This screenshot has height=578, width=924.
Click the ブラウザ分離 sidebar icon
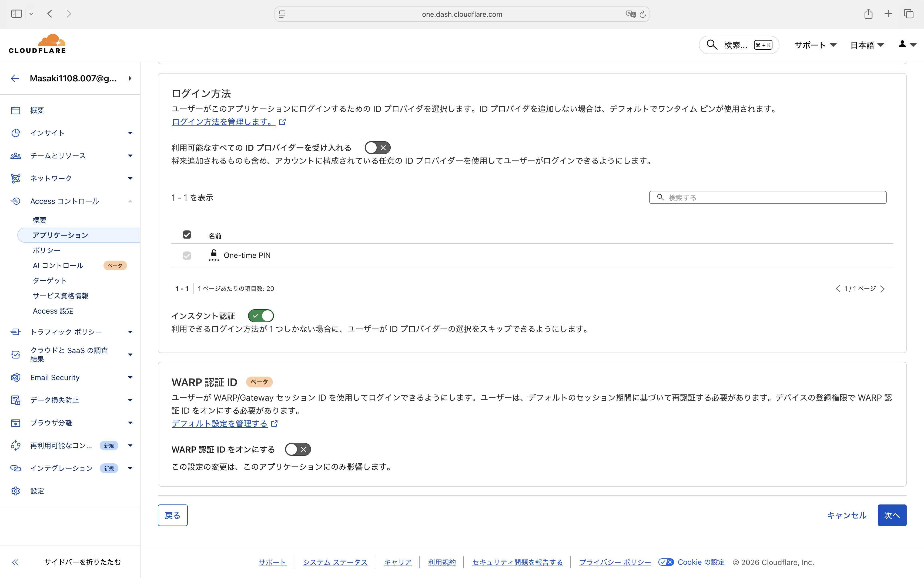(15, 422)
